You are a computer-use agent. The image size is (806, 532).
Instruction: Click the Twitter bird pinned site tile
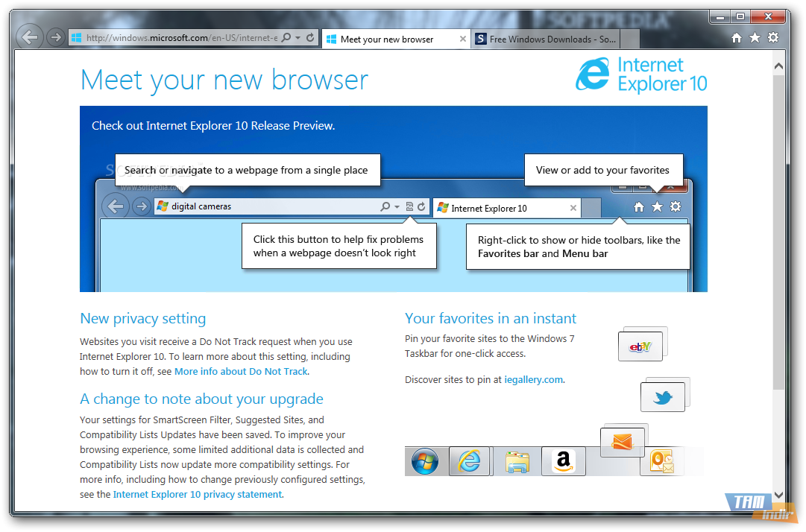pos(663,397)
